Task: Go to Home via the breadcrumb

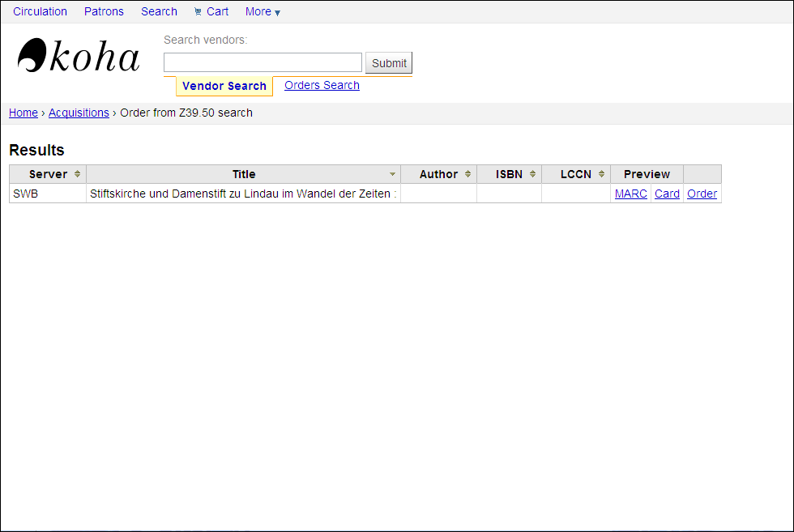Action: click(23, 113)
